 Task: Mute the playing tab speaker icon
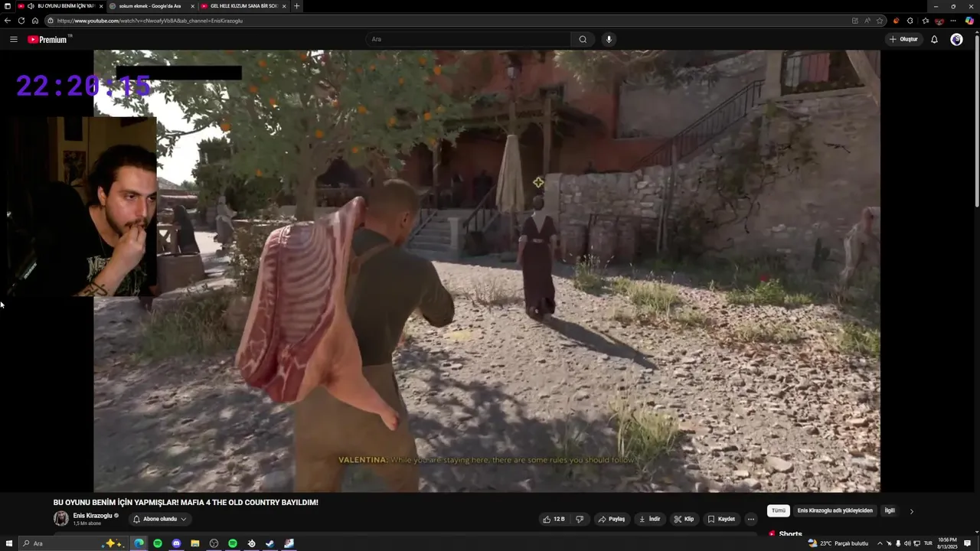31,6
